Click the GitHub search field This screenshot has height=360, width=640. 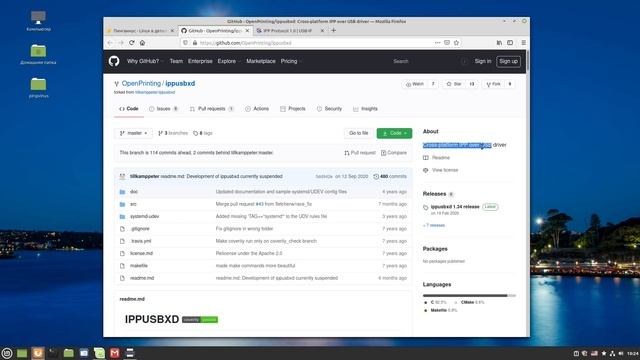click(429, 61)
